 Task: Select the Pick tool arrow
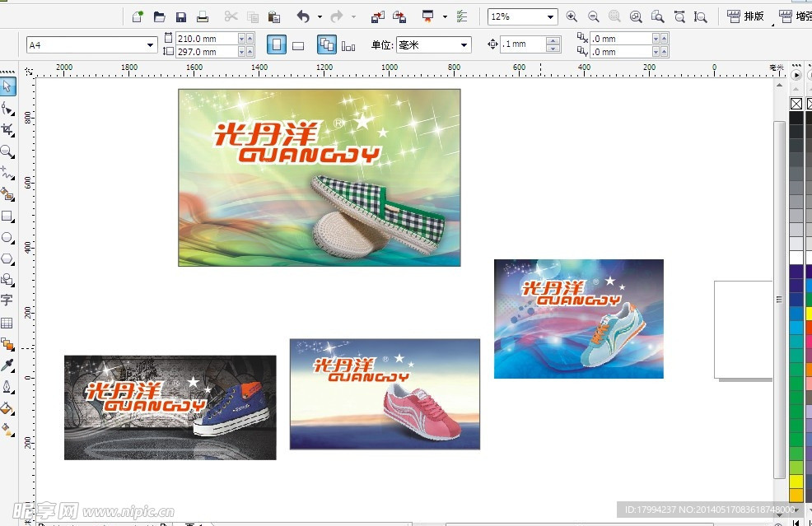[7, 86]
